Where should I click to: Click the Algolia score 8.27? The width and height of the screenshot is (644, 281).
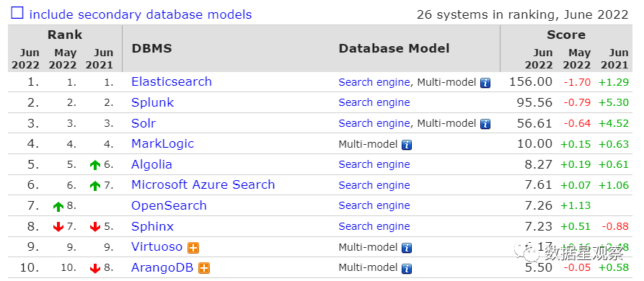[x=538, y=164]
